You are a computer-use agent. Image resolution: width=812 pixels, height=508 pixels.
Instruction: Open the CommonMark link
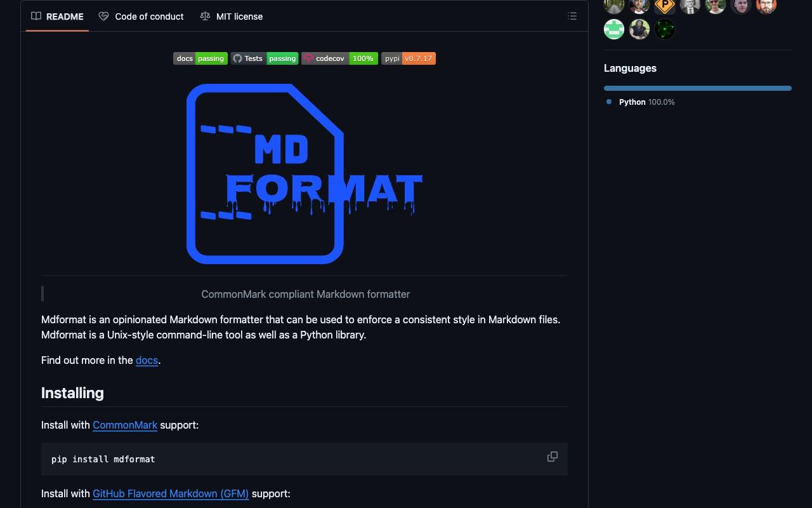click(x=125, y=425)
